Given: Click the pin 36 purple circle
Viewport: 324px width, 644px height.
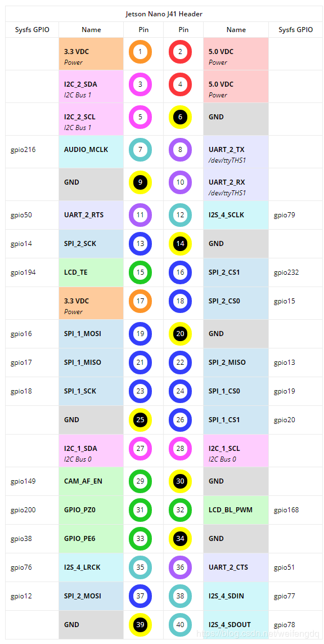Looking at the screenshot, I should coord(180,567).
